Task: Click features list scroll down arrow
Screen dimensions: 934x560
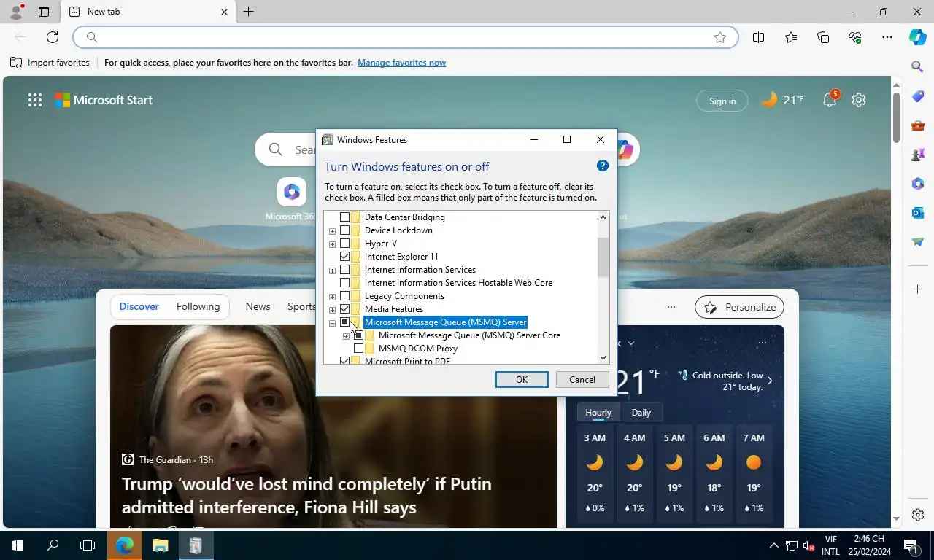Action: (603, 357)
